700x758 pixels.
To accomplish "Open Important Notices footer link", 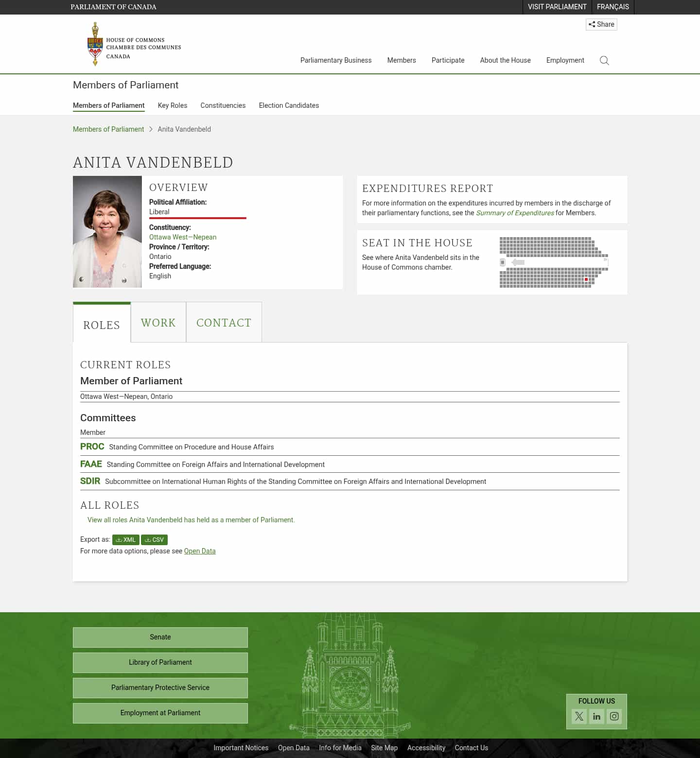I will pyautogui.click(x=241, y=748).
